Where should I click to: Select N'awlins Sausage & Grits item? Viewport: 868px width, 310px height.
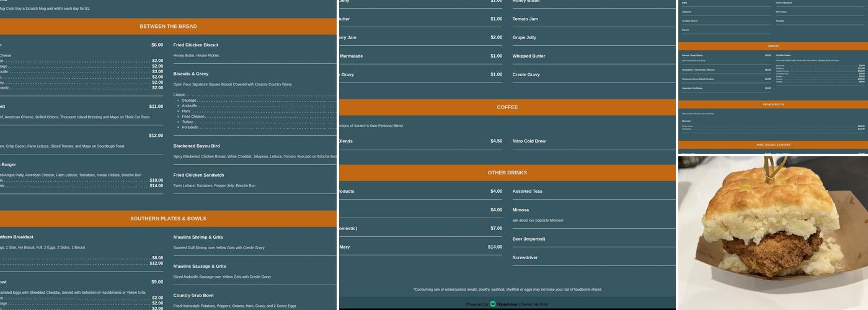click(x=200, y=267)
